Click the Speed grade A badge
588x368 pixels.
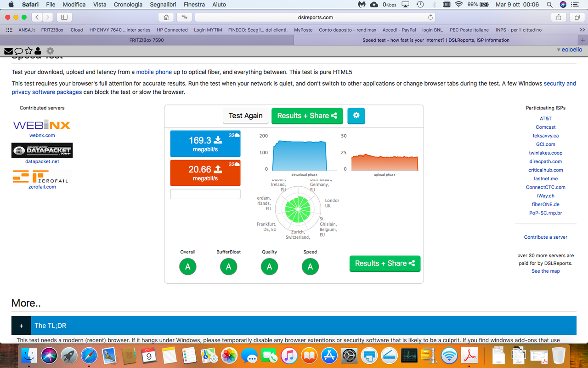310,266
